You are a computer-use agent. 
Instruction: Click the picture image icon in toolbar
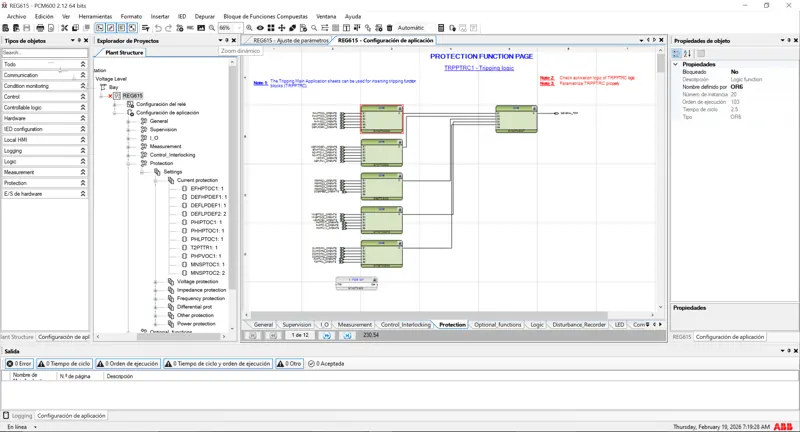point(201,28)
